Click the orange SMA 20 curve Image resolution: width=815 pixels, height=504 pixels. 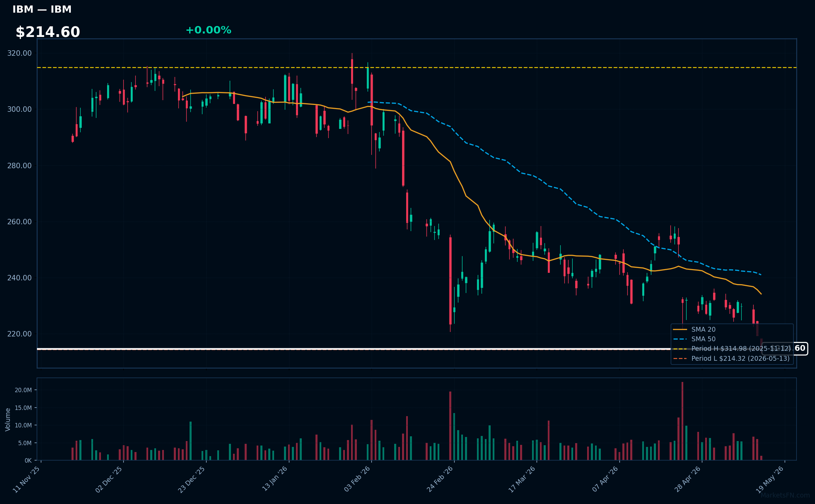click(466, 196)
